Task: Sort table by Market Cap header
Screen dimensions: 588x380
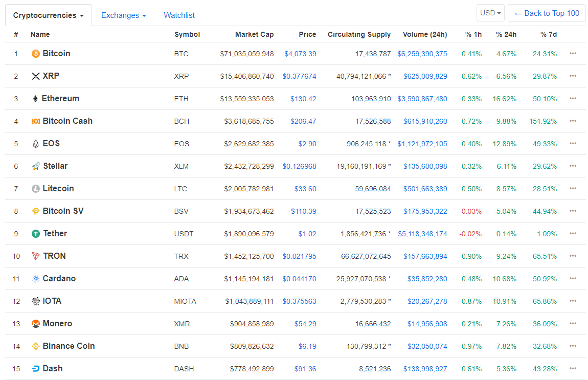Action: pos(254,35)
